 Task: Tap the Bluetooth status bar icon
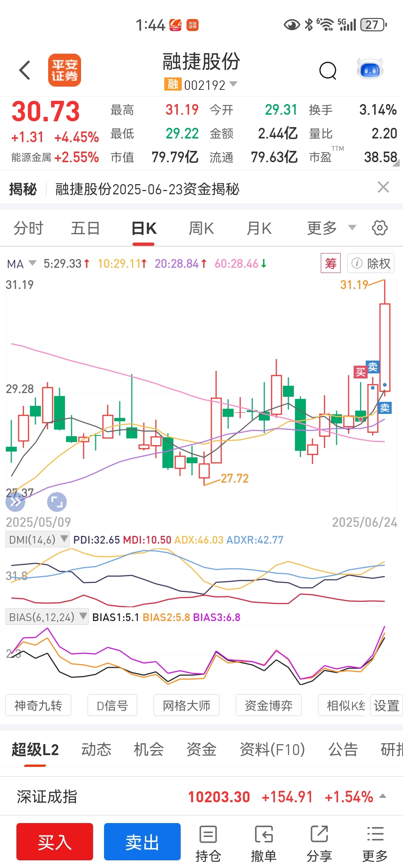pos(309,25)
